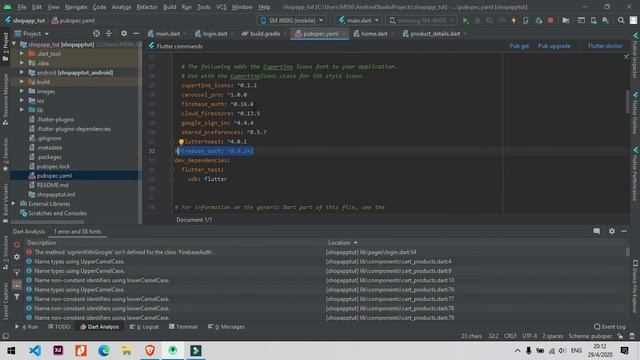640x360 pixels.
Task: Collapse all in Project panel
Action: coord(109,33)
